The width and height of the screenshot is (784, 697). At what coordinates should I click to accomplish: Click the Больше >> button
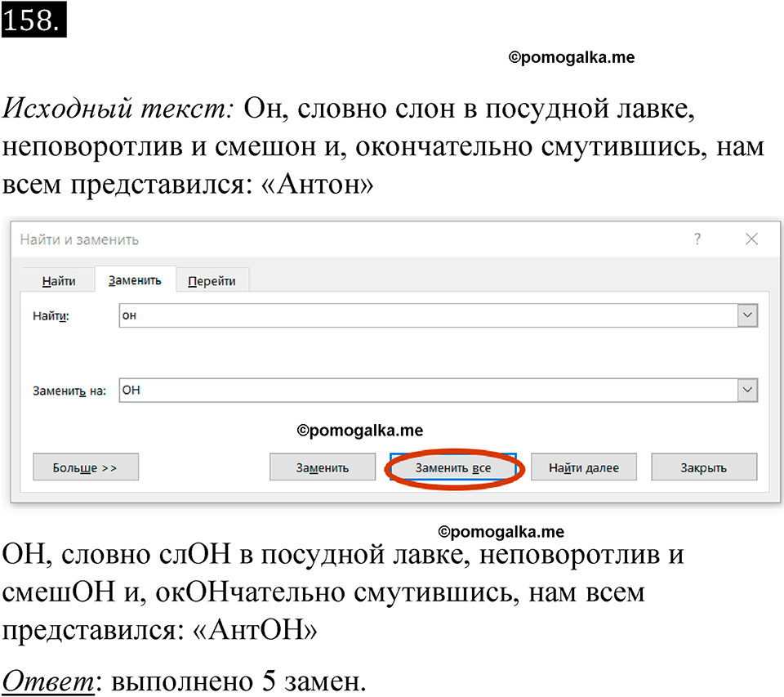(86, 467)
